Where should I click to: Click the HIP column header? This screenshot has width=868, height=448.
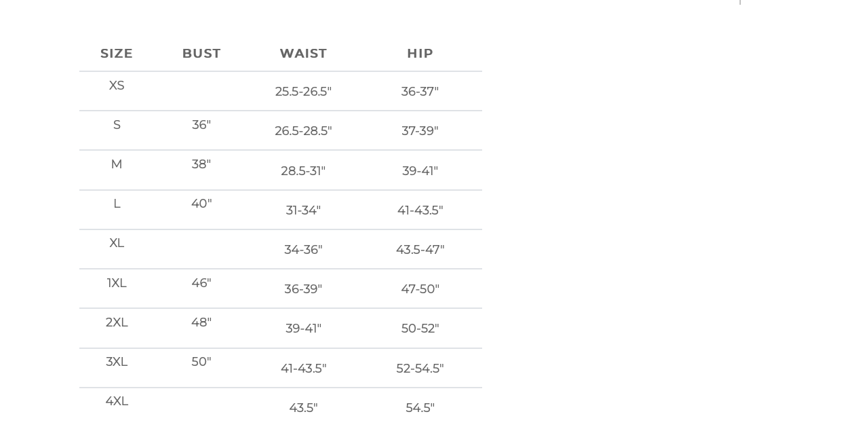pos(420,54)
